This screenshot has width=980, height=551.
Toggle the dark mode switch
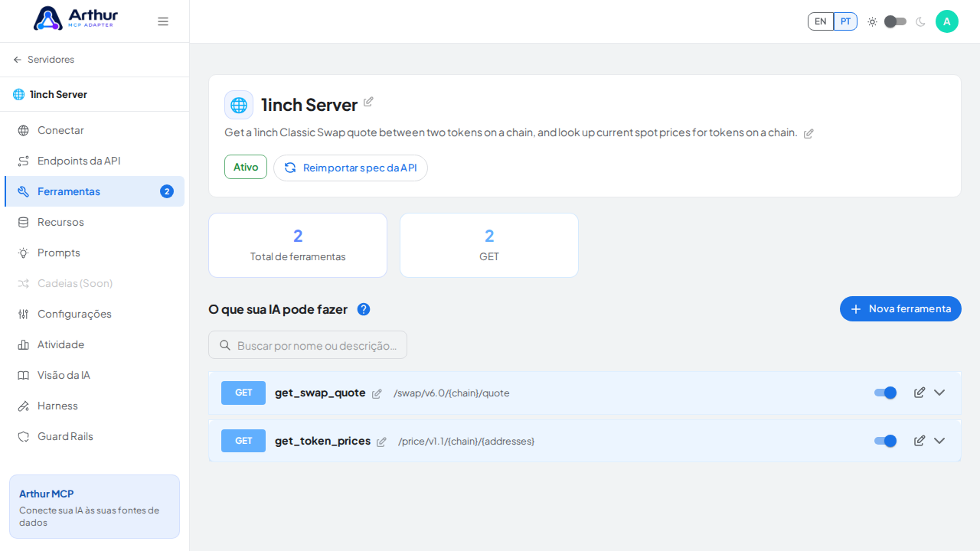895,21
